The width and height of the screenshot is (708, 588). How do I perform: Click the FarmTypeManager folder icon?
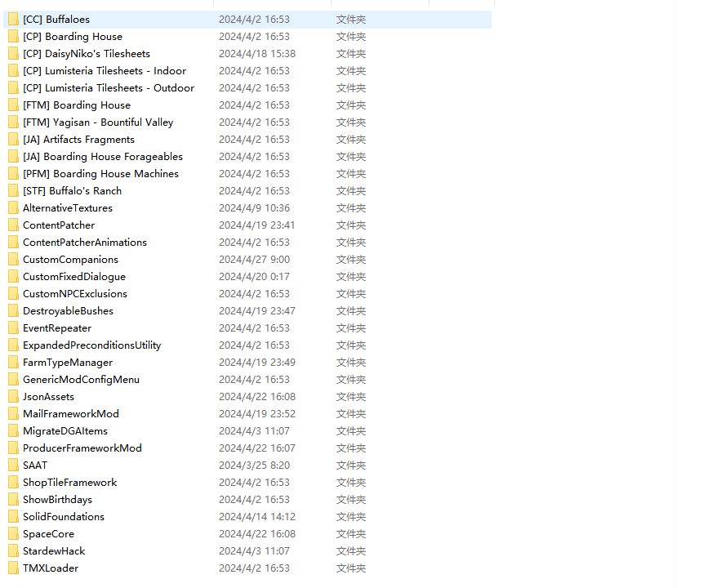[14, 363]
